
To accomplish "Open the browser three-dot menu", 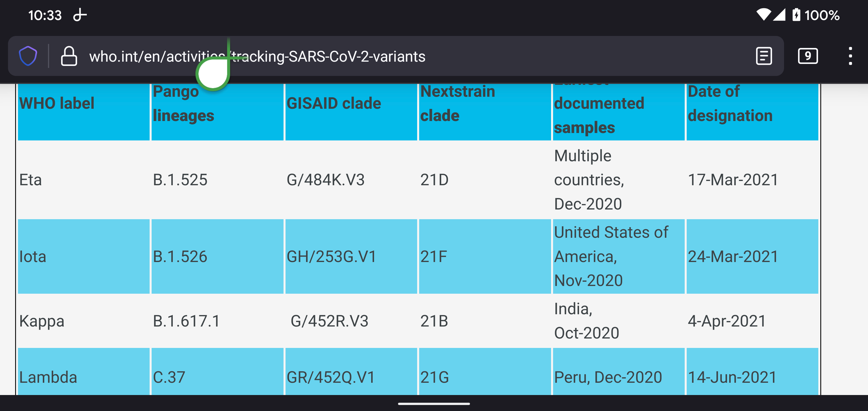I will 850,56.
